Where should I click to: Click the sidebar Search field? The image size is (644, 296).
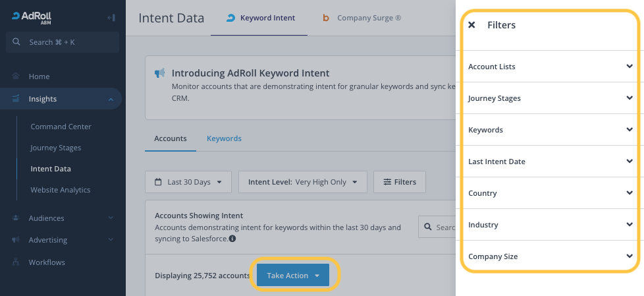pos(63,42)
